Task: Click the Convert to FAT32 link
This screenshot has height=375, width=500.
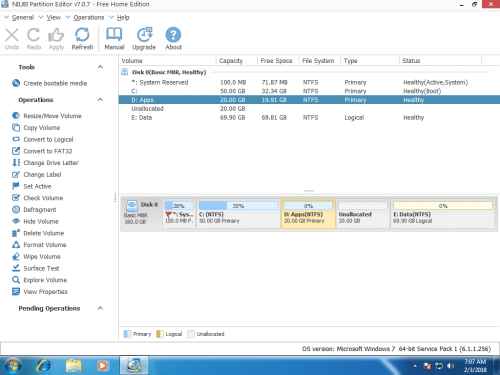Action: 48,151
